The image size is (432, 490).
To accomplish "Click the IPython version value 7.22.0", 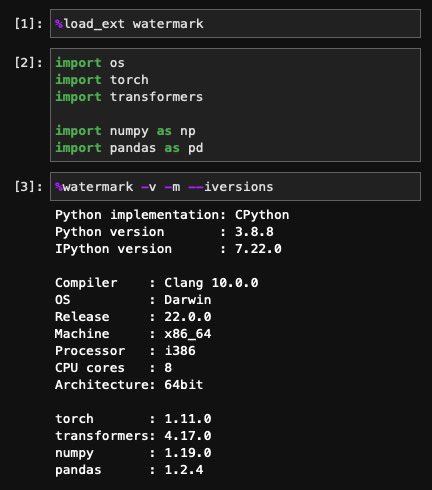I will pos(258,249).
